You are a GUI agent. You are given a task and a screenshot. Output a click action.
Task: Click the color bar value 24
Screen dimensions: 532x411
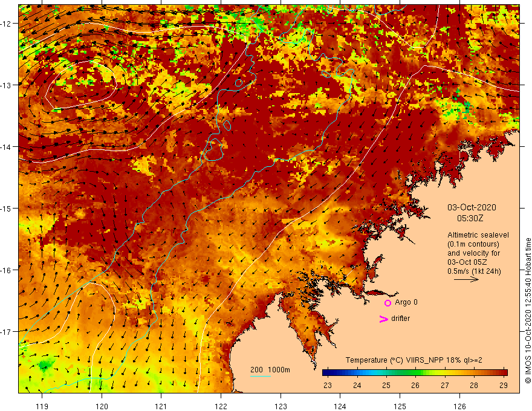[x=357, y=385]
